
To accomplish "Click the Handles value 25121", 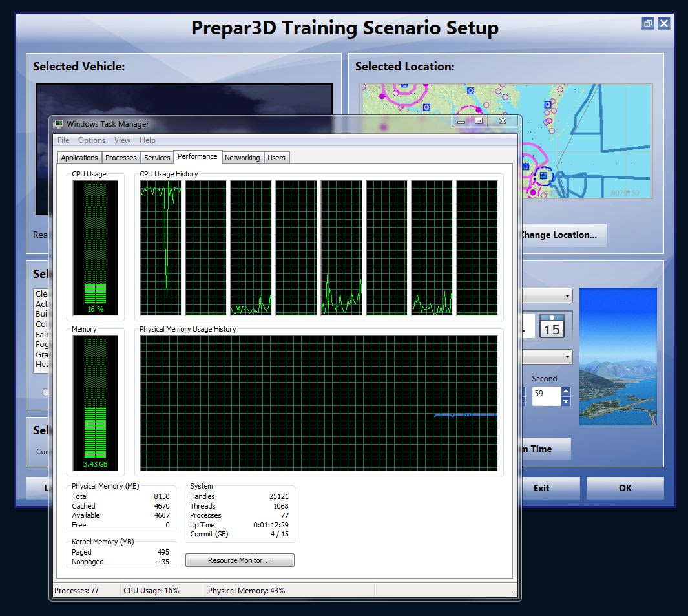I will click(279, 496).
